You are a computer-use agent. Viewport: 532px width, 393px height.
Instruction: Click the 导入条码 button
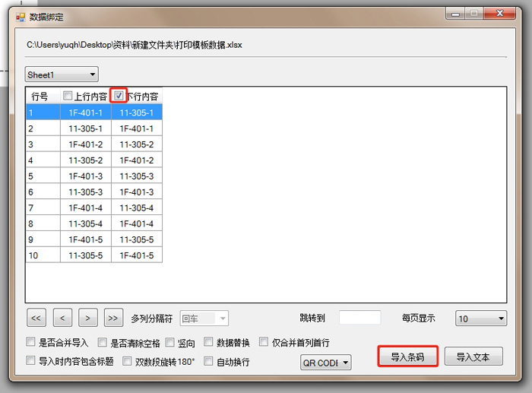(x=407, y=357)
